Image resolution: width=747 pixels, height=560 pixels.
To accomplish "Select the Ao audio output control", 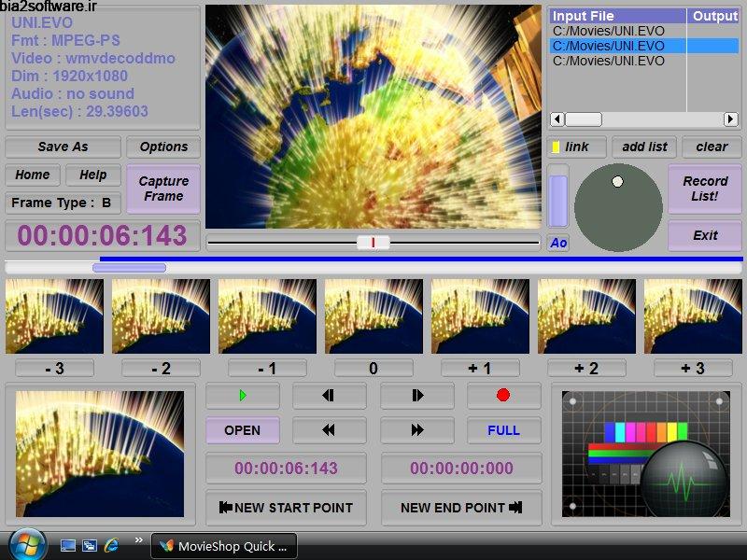I will [x=558, y=242].
